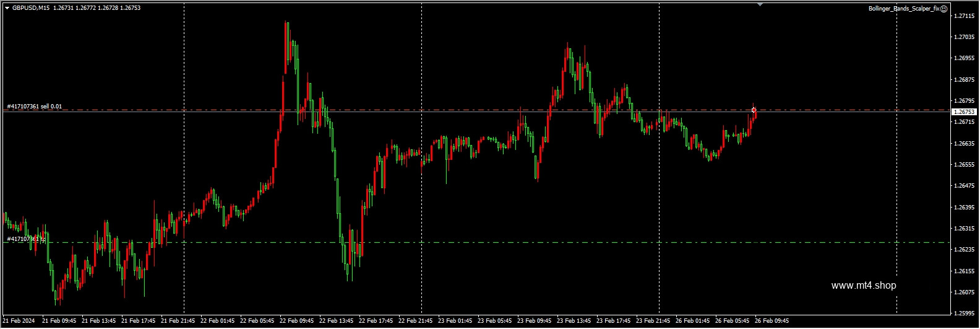Click the latest candle's current price marker

(754, 110)
